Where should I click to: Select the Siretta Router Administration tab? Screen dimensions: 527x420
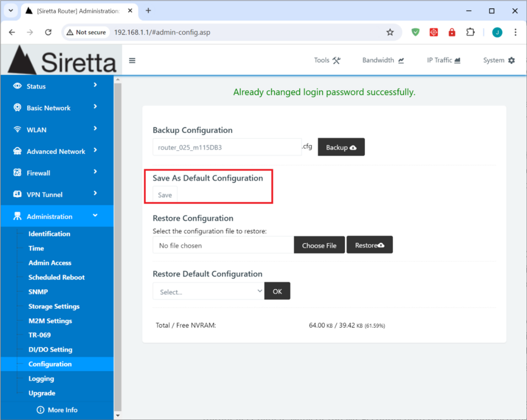(80, 11)
